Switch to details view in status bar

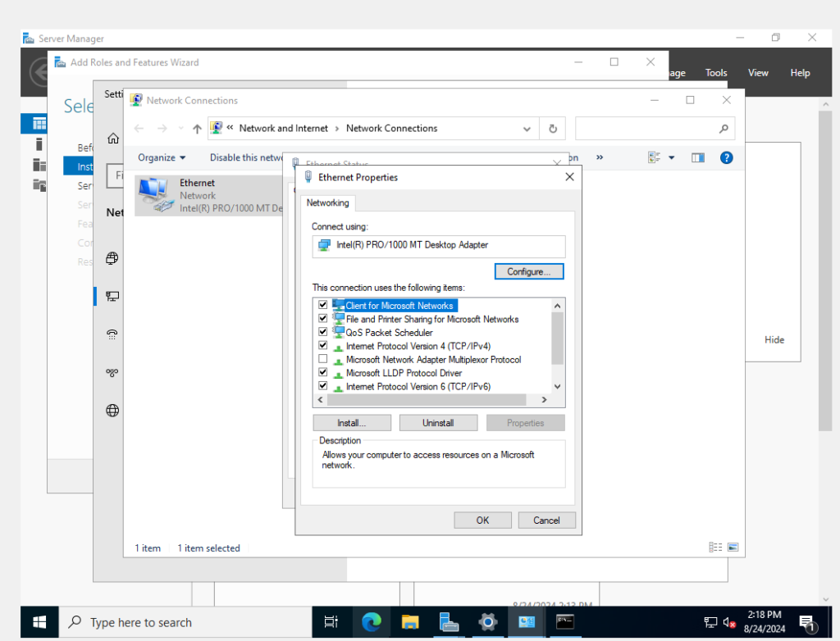(x=715, y=548)
